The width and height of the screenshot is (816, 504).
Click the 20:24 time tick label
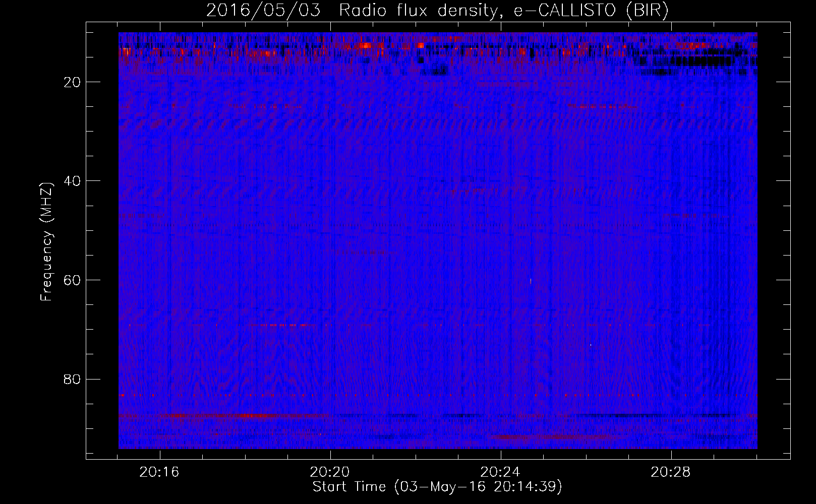500,472
